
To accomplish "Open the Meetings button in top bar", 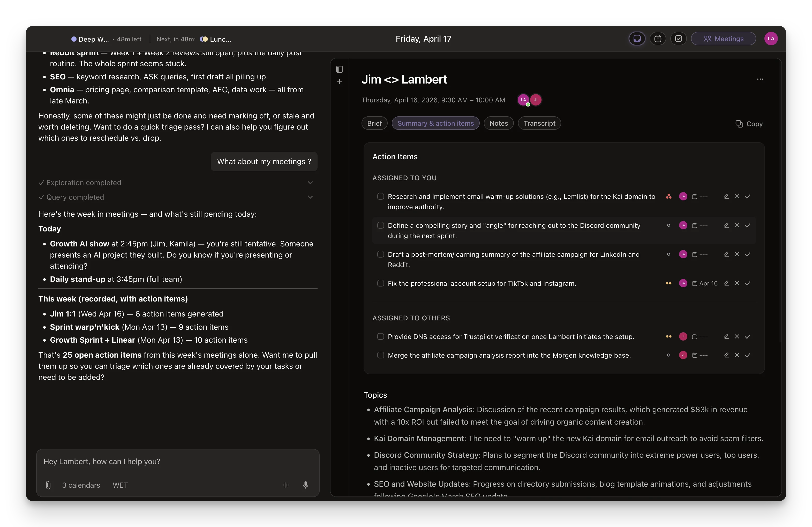I will coord(723,39).
